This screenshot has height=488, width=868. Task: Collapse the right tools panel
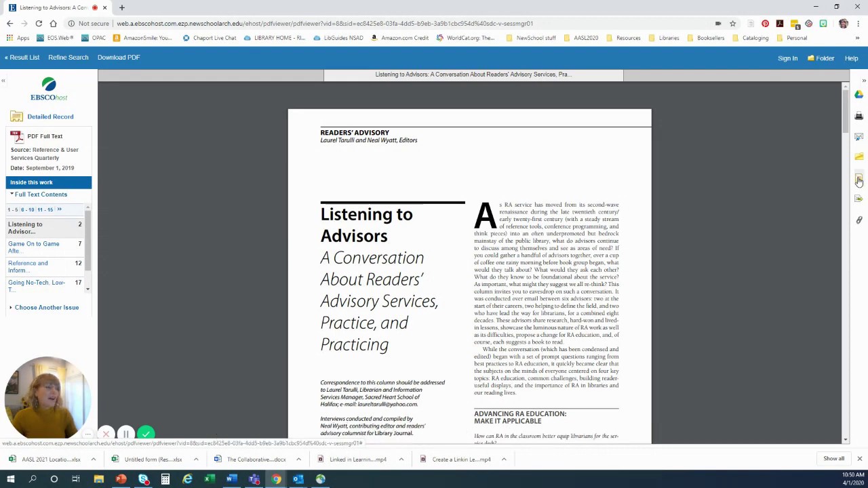point(863,81)
